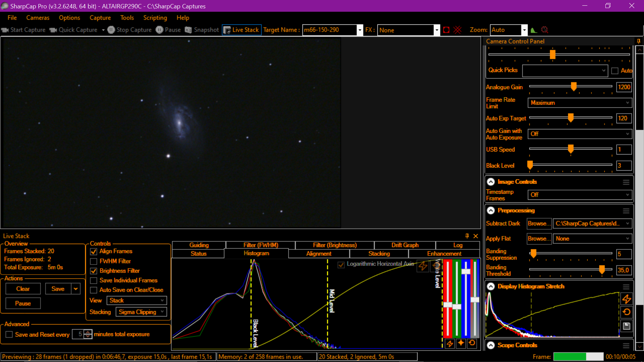The image size is (644, 362).
Task: Take a Snapshot from the toolbar
Action: pos(202,30)
